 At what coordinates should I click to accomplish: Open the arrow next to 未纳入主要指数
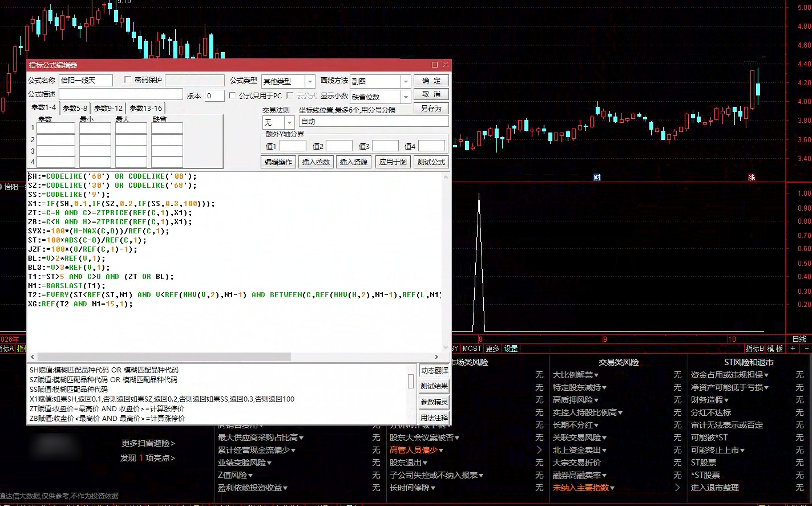[677, 487]
